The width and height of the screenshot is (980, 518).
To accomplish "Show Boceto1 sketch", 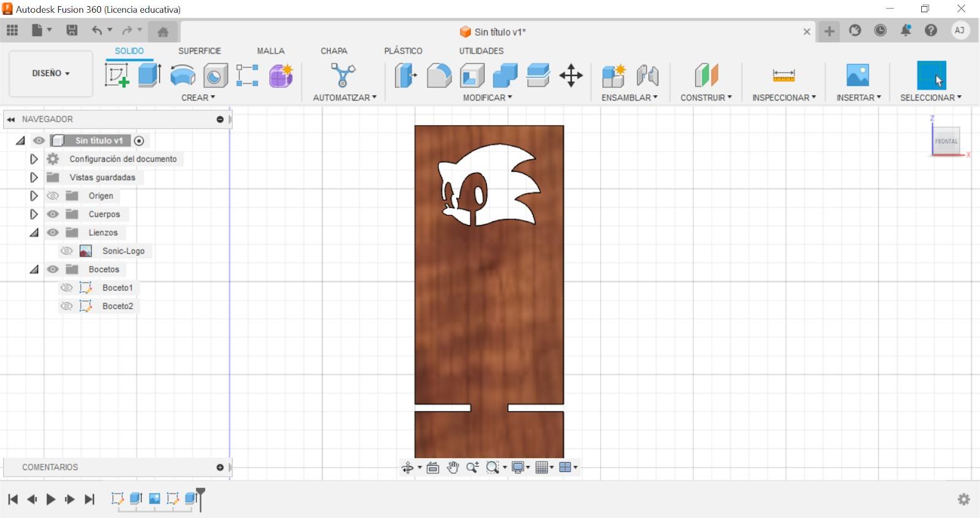I will (67, 288).
